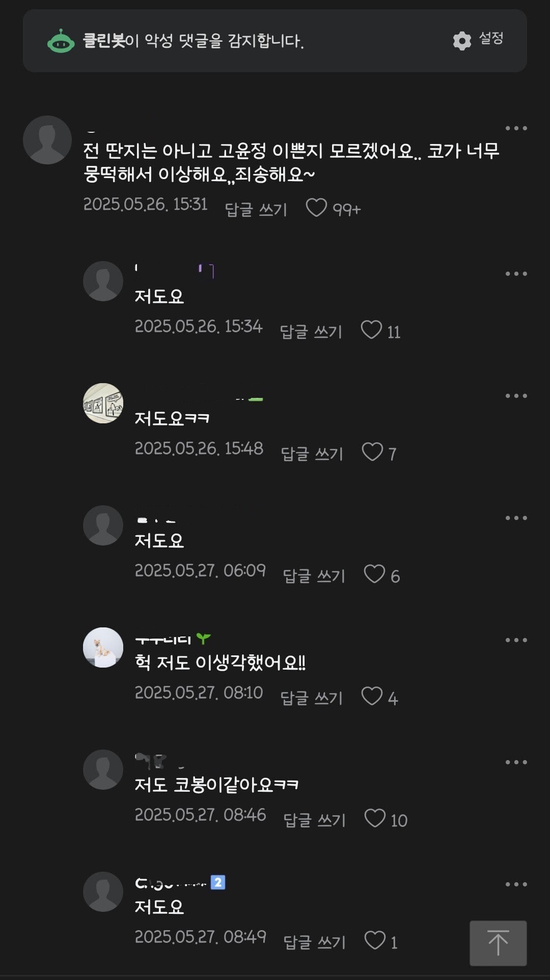Open three-dot menu on 15:34 reply
Viewport: 550px width, 980px height.
(x=516, y=274)
